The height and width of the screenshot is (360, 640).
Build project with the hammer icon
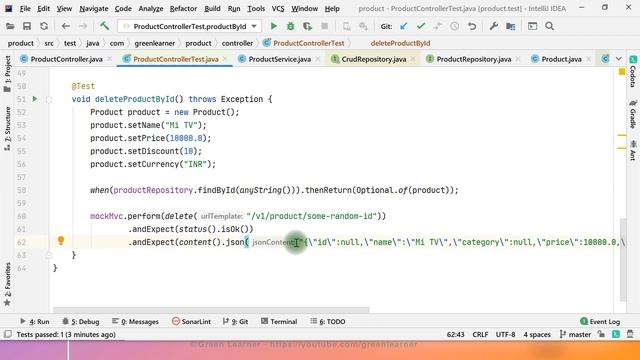coord(104,26)
